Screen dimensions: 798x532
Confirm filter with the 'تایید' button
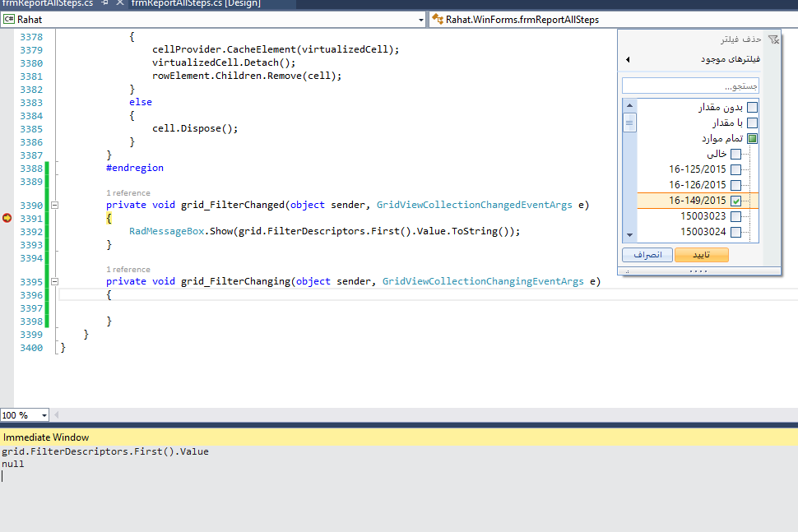click(701, 255)
